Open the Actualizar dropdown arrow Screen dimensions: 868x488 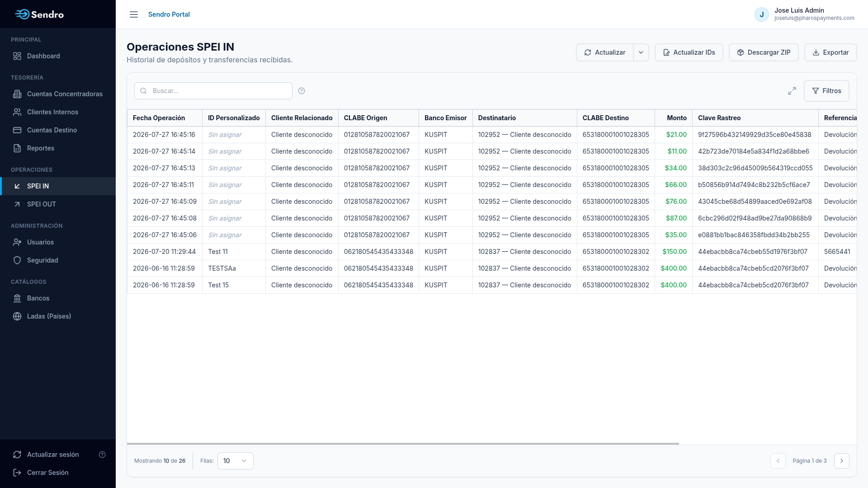click(641, 52)
